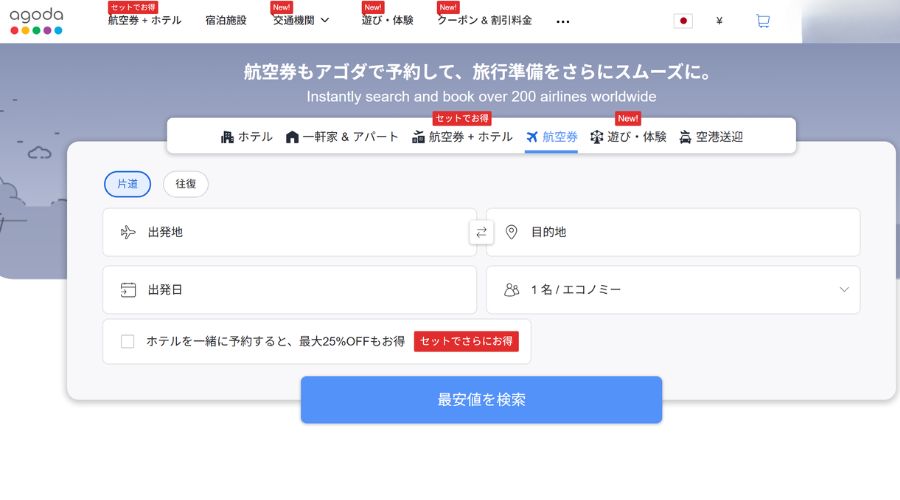This screenshot has height=500, width=900.
Task: Click the taxi icon in 空港送迎 tab
Action: click(685, 137)
